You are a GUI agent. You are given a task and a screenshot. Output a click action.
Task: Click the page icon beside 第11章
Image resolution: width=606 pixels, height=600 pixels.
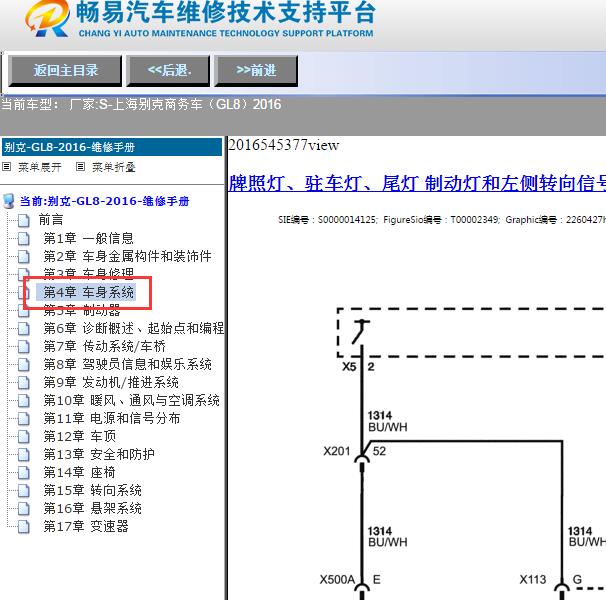pos(24,419)
